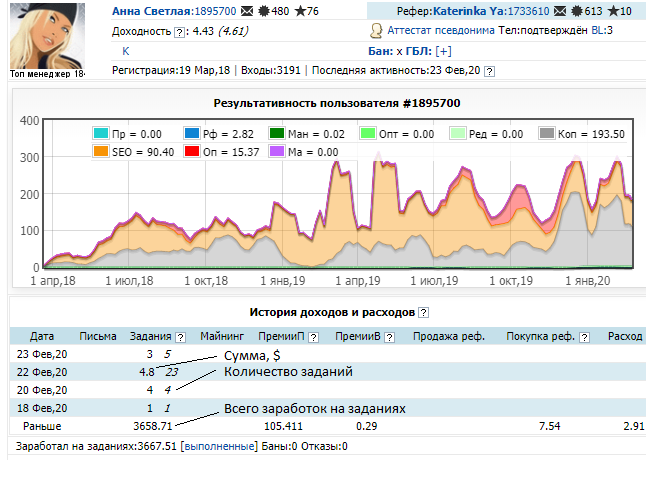
Task: Click the Аттестат псевдонима certificate icon
Action: click(x=375, y=31)
